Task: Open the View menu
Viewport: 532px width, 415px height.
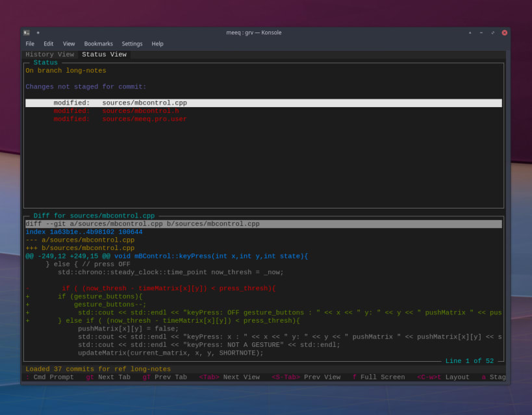Action: coord(69,44)
